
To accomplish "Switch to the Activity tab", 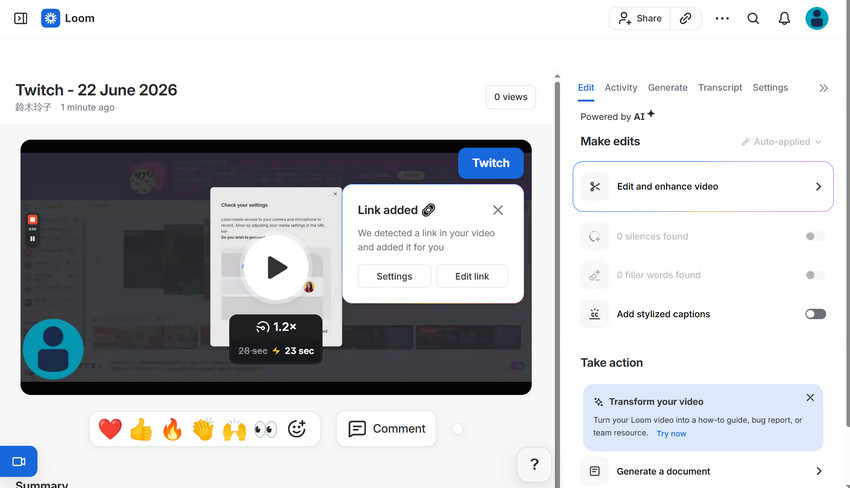I will point(621,88).
